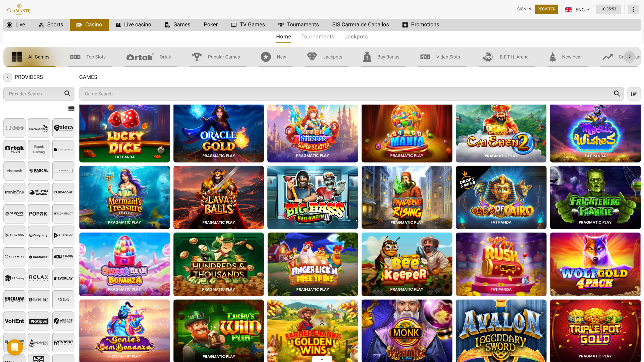644x362 pixels.
Task: Click the Top Slots category icon
Action: pyautogui.click(x=74, y=57)
